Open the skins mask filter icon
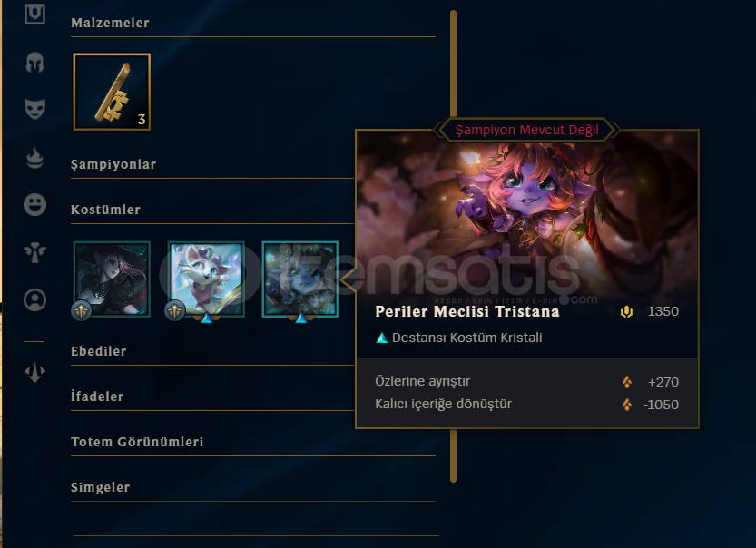 coord(34,109)
